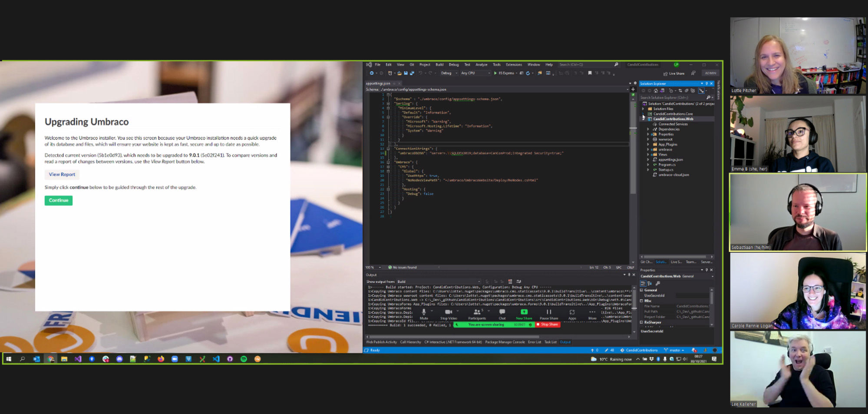Click the Home icon in Solution Explorer toolbar

click(x=656, y=91)
